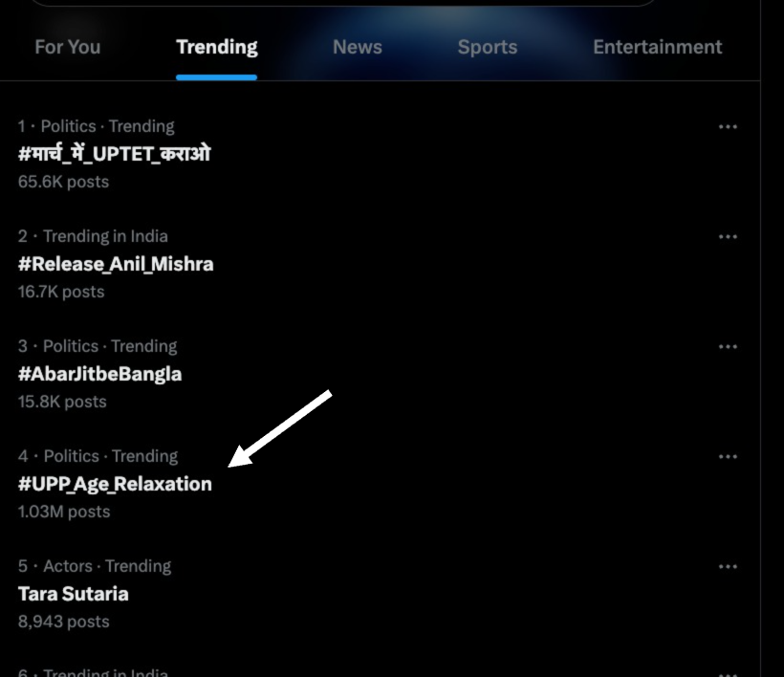
Task: Click the '4 · Politics · Trending' label
Action: (98, 456)
